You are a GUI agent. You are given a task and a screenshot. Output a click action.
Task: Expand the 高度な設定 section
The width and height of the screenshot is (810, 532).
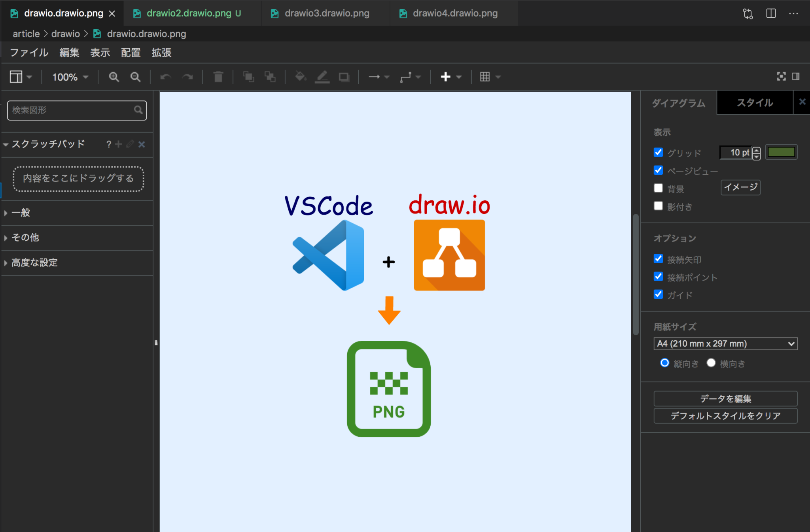(34, 262)
